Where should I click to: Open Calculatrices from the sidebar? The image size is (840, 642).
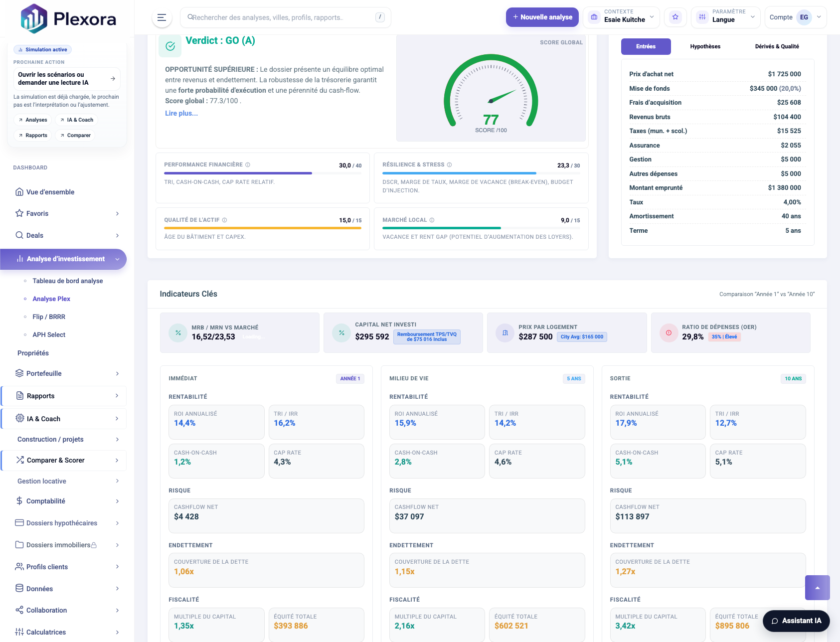click(19, 632)
